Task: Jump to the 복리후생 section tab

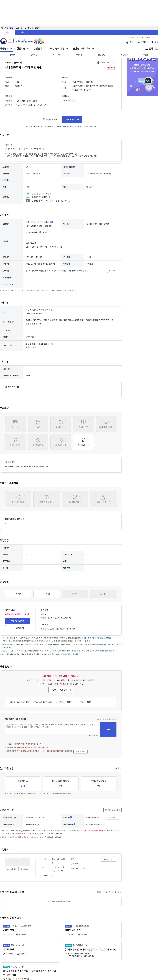Action: pyautogui.click(x=79, y=55)
